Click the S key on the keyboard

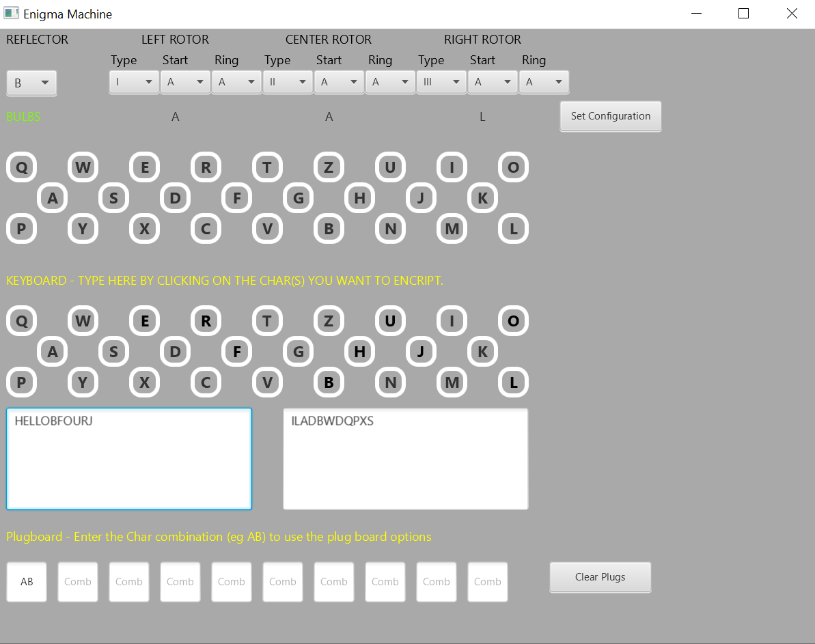pos(113,352)
